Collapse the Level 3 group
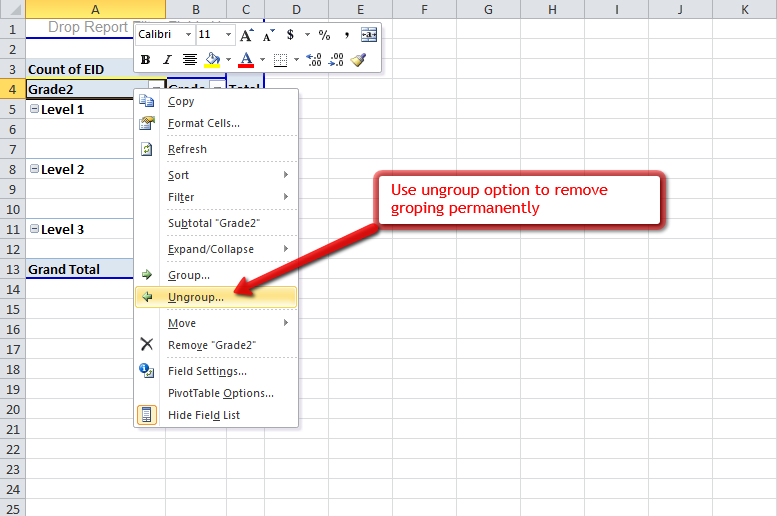The image size is (777, 516). click(34, 229)
